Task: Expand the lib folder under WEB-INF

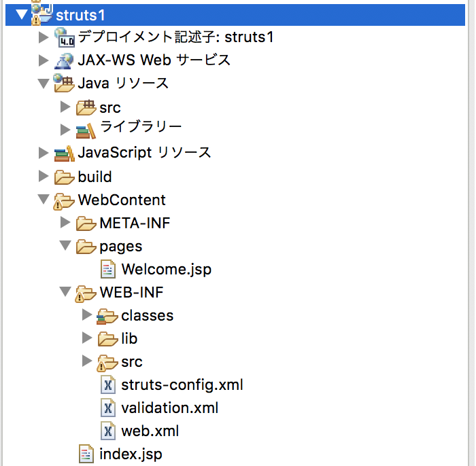Action: [x=87, y=338]
